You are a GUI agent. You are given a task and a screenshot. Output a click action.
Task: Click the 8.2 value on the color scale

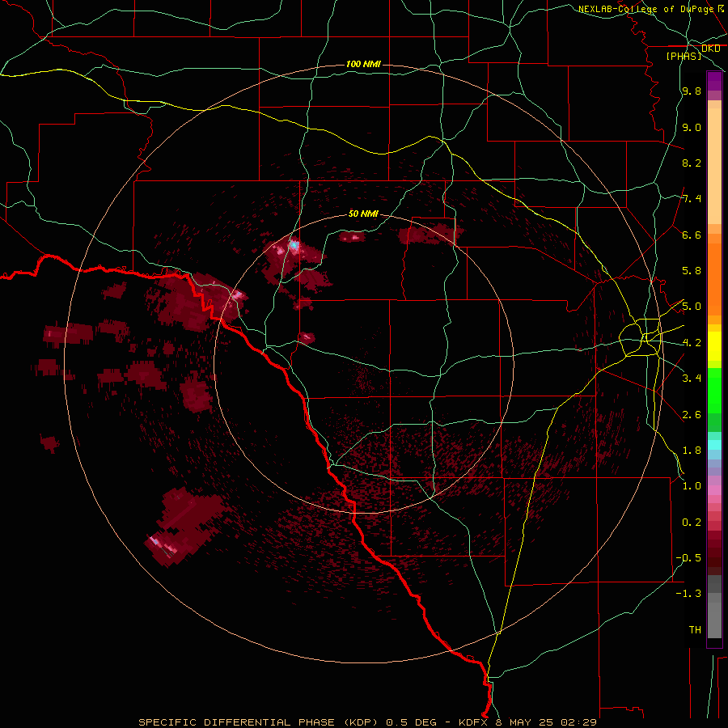click(x=692, y=163)
